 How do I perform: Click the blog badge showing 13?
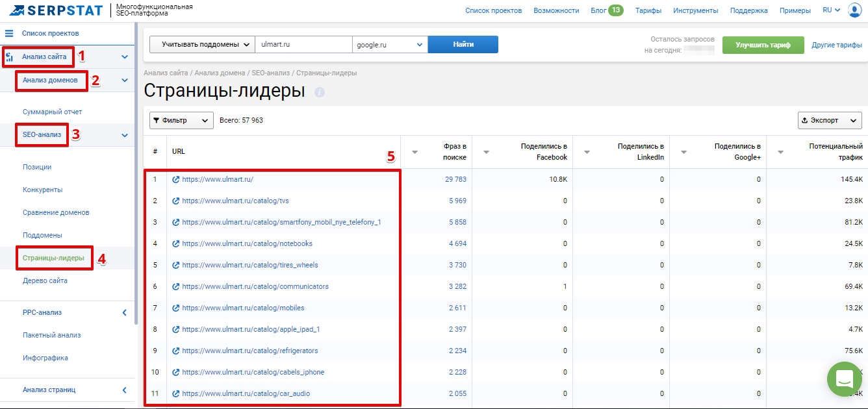click(x=615, y=10)
